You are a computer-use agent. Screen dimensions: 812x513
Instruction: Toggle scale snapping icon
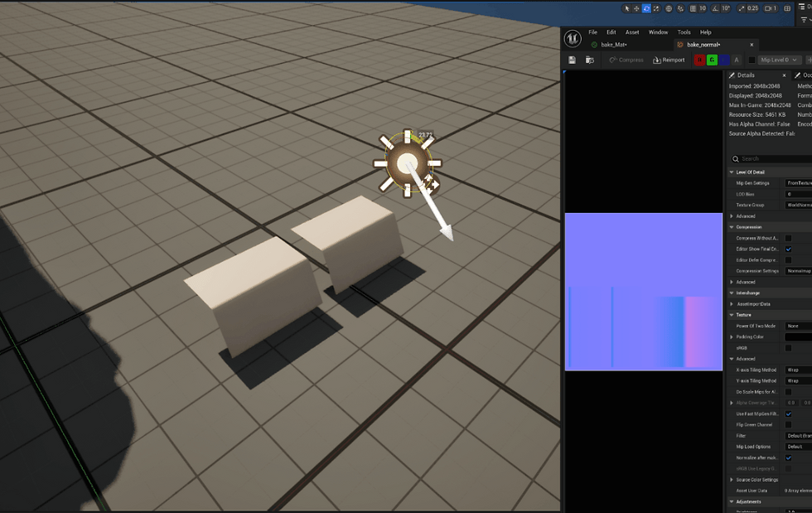741,8
